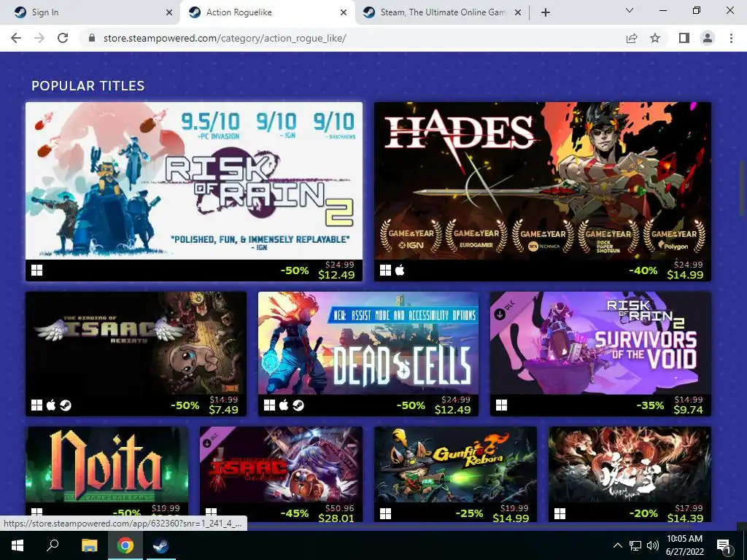Select the Action Roguelike tab
Viewport: 747px width, 560px height.
pos(268,12)
